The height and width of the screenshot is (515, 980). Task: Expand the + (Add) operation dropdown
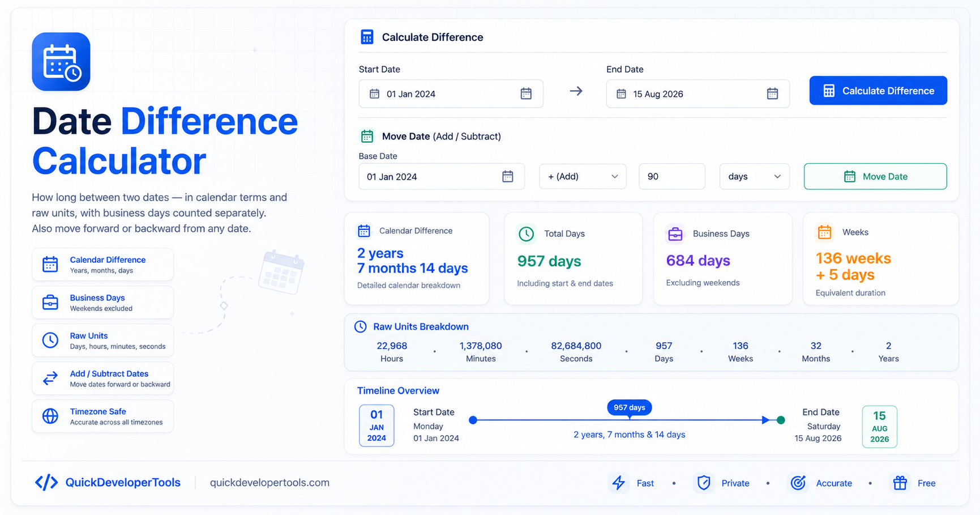click(583, 176)
